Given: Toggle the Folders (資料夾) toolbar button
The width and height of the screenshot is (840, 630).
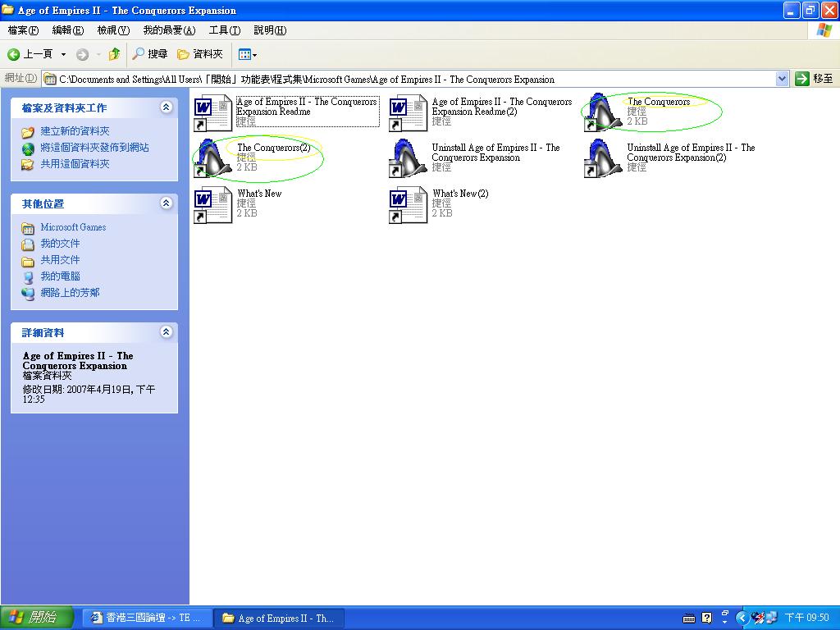Looking at the screenshot, I should pyautogui.click(x=200, y=54).
